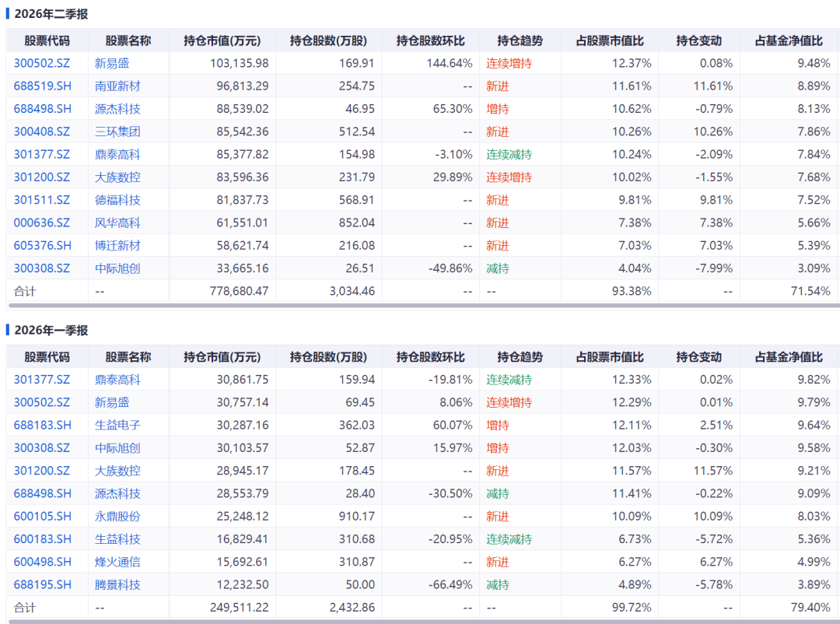The width and height of the screenshot is (840, 624).
Task: Click horizontal scrollbar under 一季报 table
Action: click(x=425, y=622)
